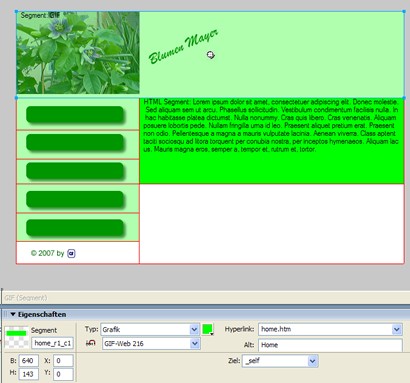410x383 pixels.
Task: Click the H height field showing 143
Action: tap(29, 374)
